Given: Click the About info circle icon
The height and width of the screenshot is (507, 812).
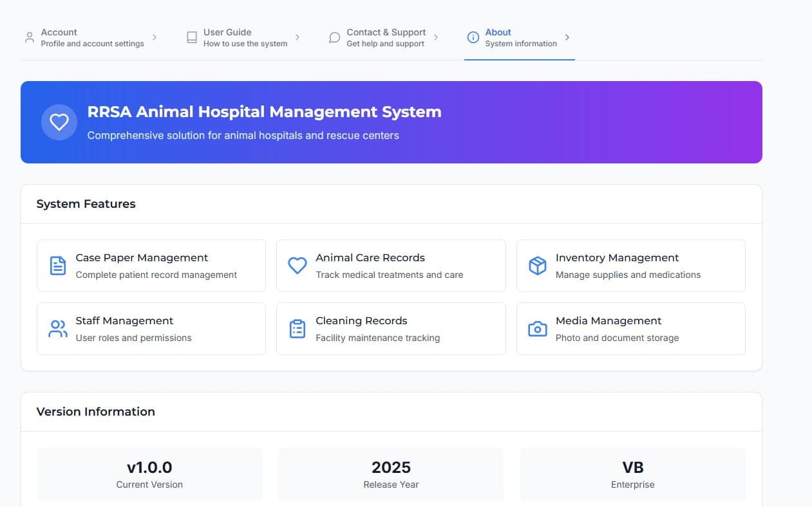Looking at the screenshot, I should click(473, 37).
